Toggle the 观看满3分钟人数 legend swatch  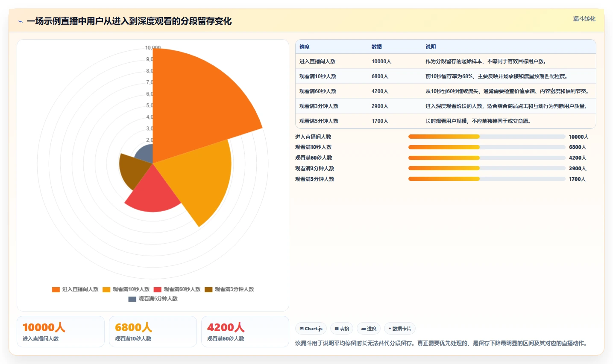tap(208, 289)
